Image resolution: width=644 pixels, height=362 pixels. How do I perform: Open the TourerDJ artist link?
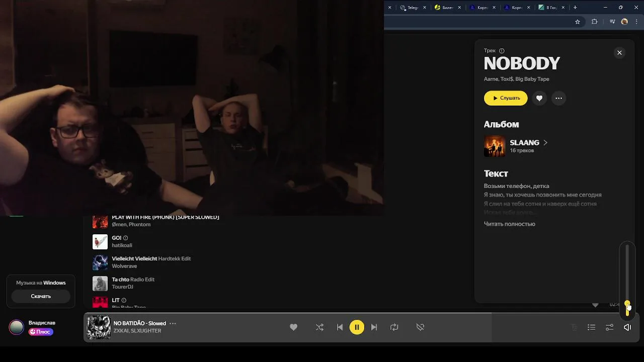122,287
